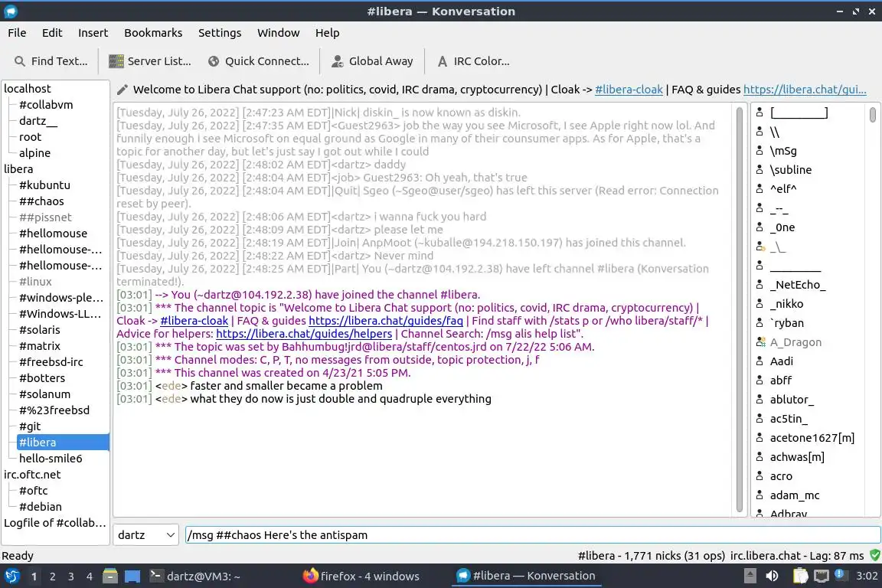Viewport: 882px width, 588px height.
Task: Select the #freebsd-irc channel
Action: (51, 362)
